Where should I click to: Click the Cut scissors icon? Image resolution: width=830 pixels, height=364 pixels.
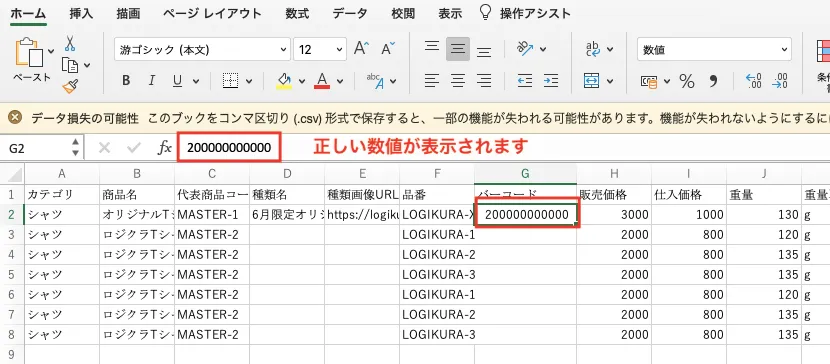70,43
